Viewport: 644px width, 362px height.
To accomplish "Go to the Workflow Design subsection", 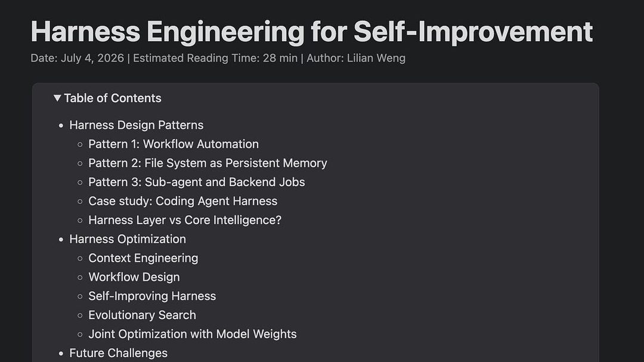I will tap(134, 277).
